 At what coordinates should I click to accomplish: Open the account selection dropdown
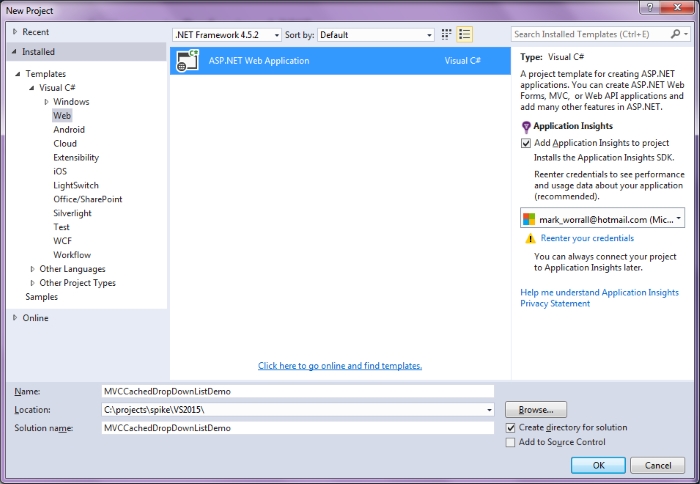point(602,219)
